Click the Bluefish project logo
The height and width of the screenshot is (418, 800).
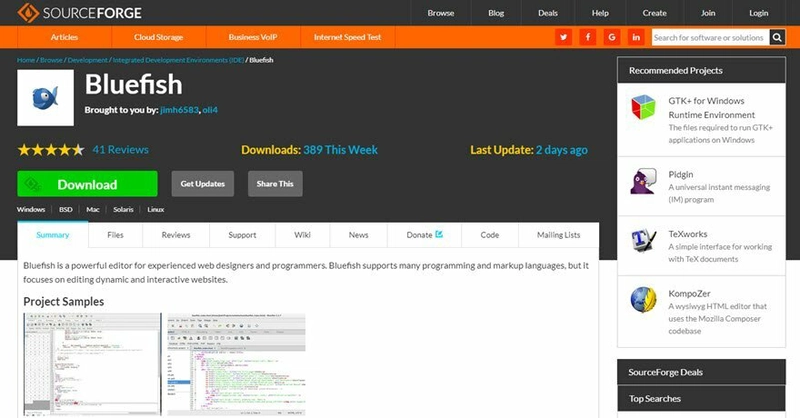pyautogui.click(x=45, y=98)
